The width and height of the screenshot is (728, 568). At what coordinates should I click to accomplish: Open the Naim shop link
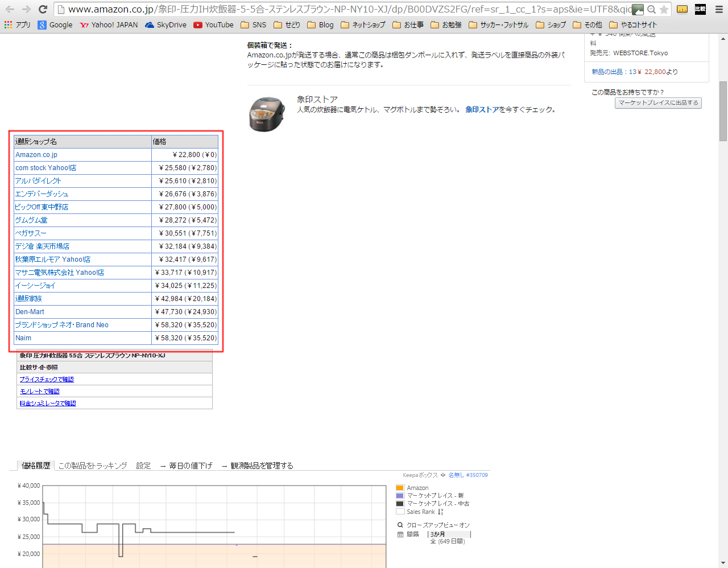click(23, 338)
